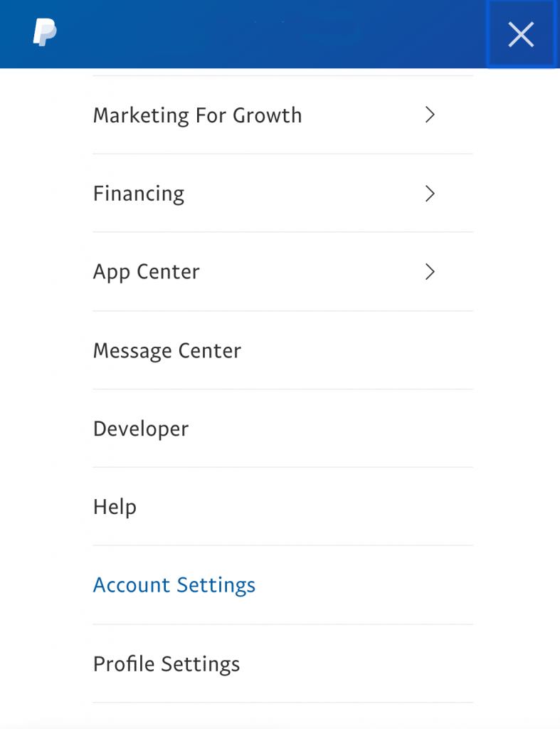Viewport: 560px width, 729px height.
Task: Click blank row area beside Profile Settings
Action: pos(356,664)
